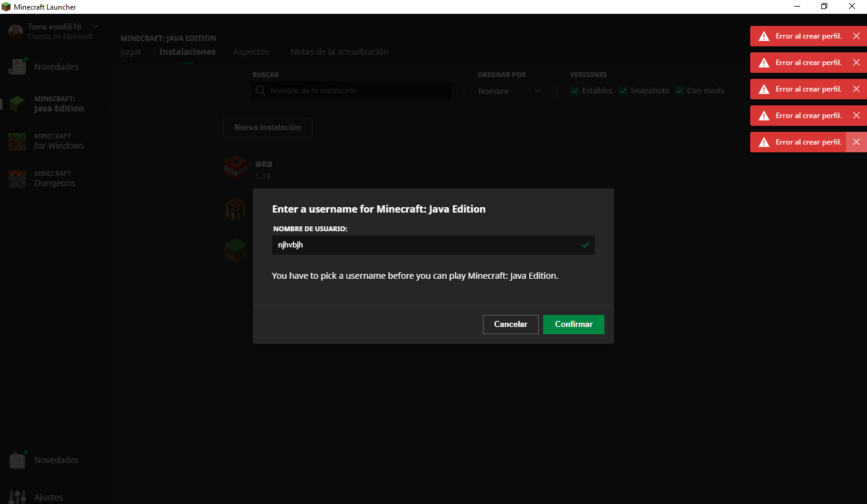This screenshot has height=504, width=867.
Task: Click the NOMBRE DE USUARIO label
Action: 310,229
